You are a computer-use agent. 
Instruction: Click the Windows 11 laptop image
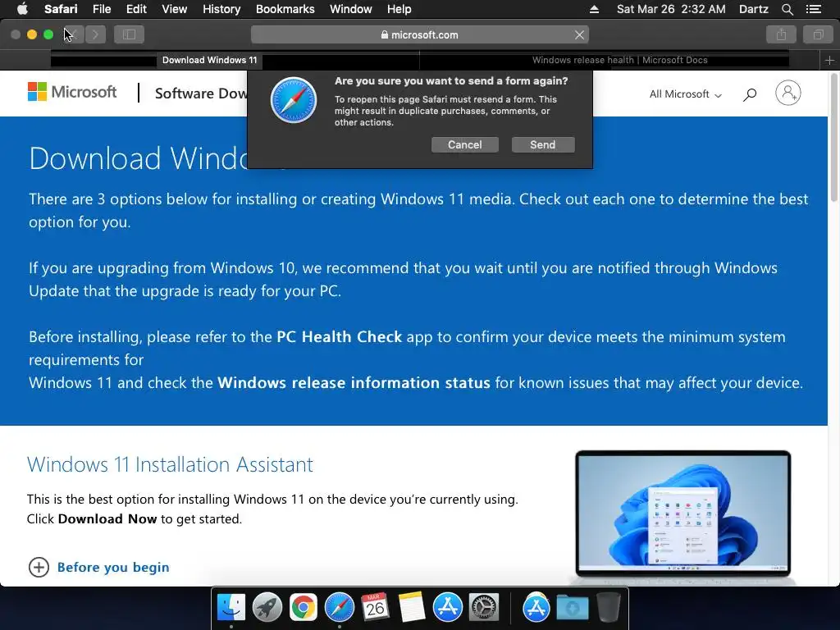click(x=683, y=516)
